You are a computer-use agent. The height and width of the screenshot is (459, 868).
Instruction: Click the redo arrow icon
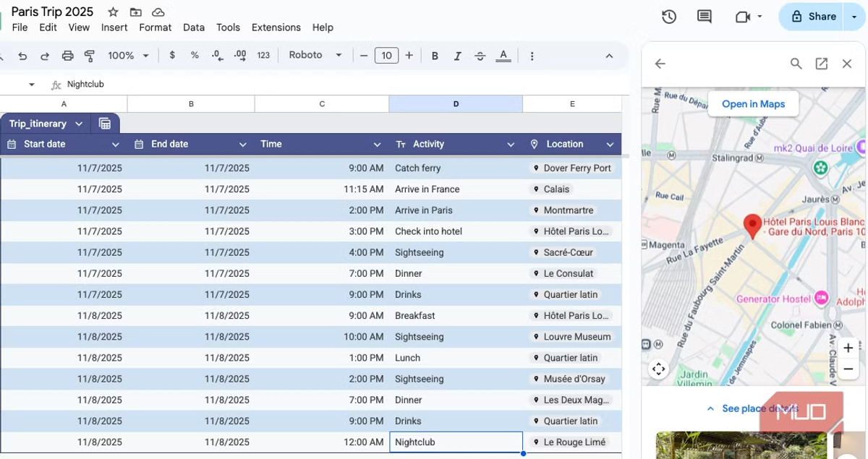point(45,56)
